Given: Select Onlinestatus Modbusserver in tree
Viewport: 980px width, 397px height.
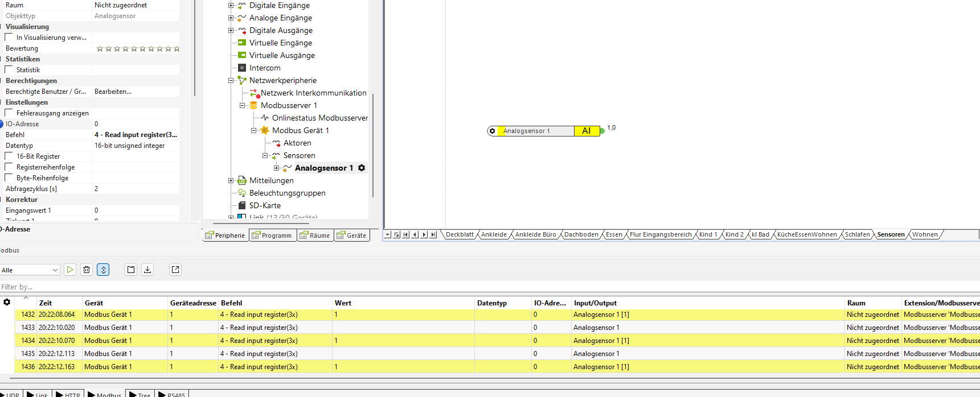Looking at the screenshot, I should (320, 118).
